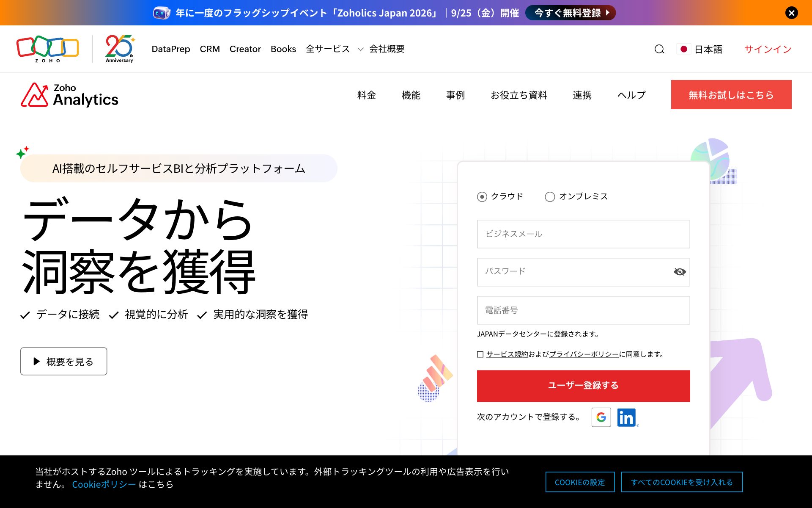Open the サービス規約 link
Screen dimensions: 812x508
click(x=507, y=354)
